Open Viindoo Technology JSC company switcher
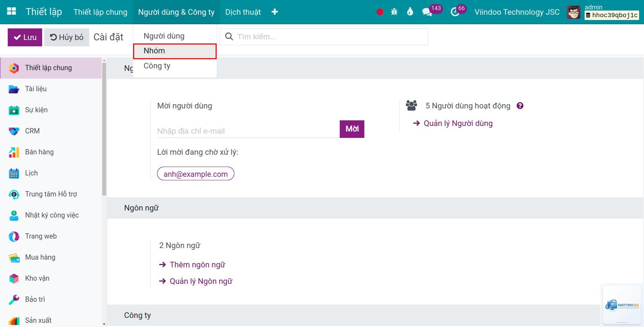644x327 pixels. pos(517,12)
